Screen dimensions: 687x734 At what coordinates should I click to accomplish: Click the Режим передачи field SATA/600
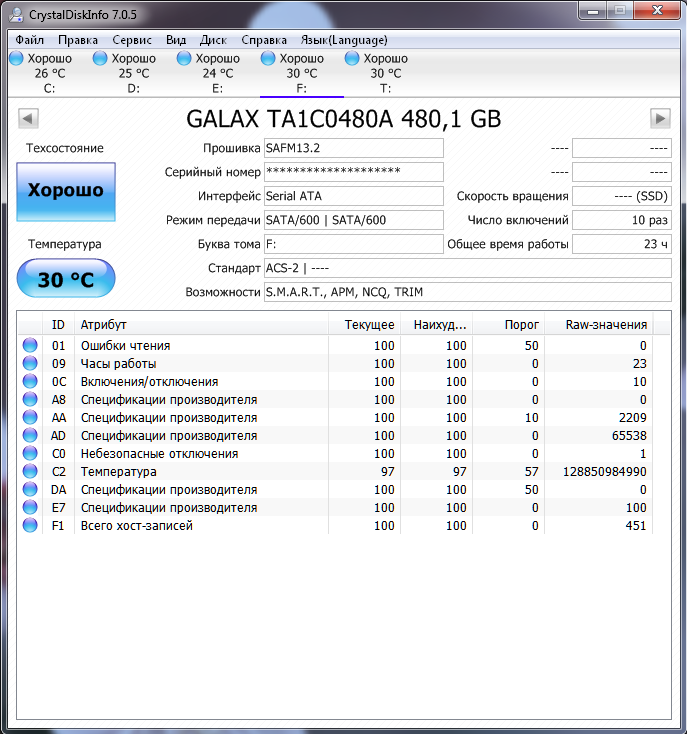354,220
